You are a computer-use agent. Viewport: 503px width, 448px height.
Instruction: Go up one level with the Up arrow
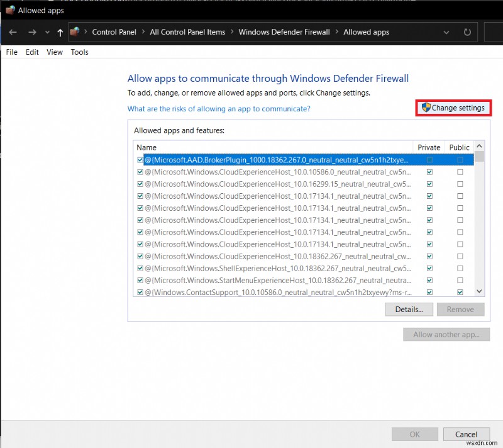(x=60, y=33)
